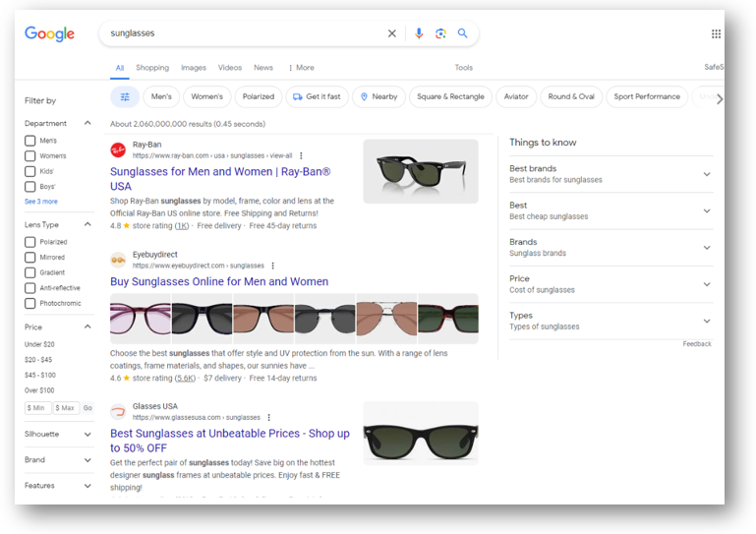Enable the Polarized lens type checkbox
Viewport: 756px width, 534px height.
pos(29,242)
